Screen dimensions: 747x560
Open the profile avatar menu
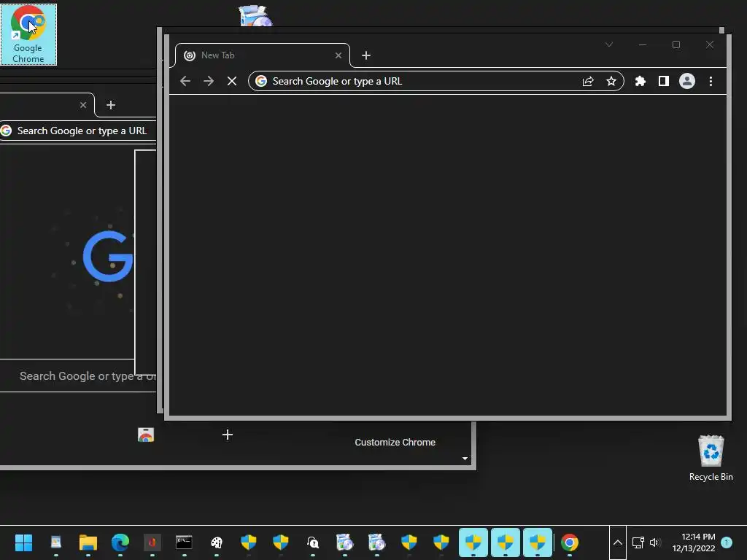pos(687,82)
